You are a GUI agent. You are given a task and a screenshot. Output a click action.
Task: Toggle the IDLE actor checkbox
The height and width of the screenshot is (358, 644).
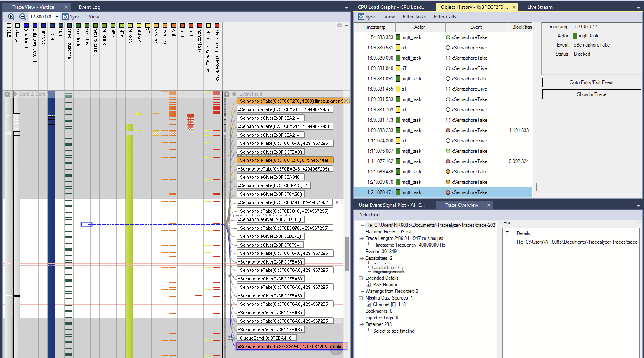(9, 26)
